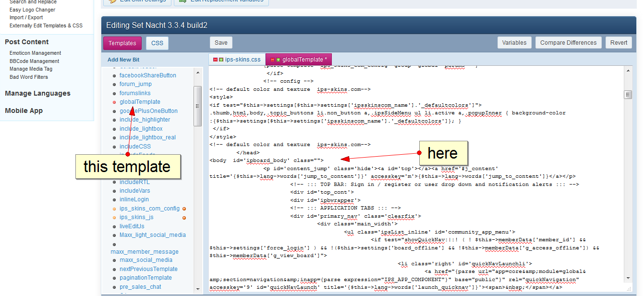Open the includeRTL template

click(x=134, y=182)
